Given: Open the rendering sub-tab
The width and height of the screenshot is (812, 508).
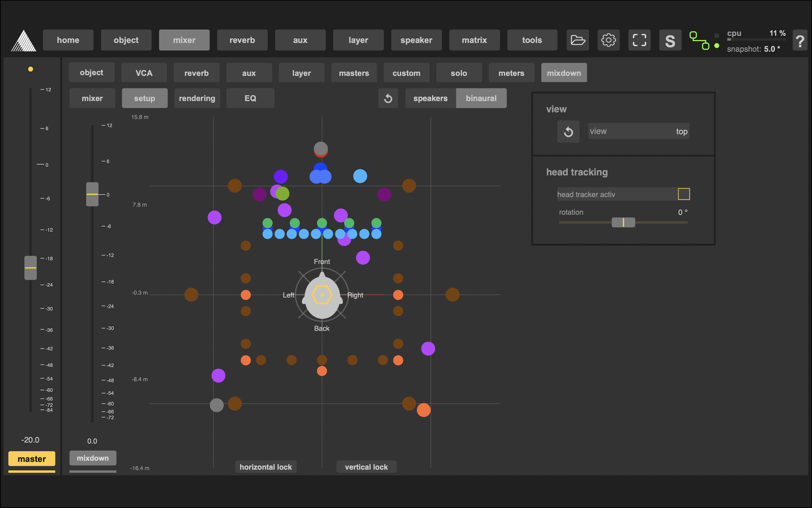Looking at the screenshot, I should 197,98.
